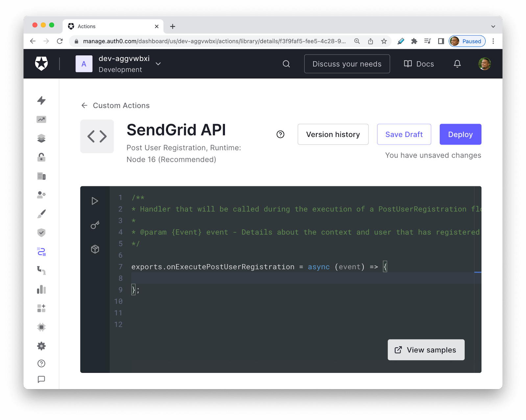Open the user avatar menu in header

tap(484, 64)
